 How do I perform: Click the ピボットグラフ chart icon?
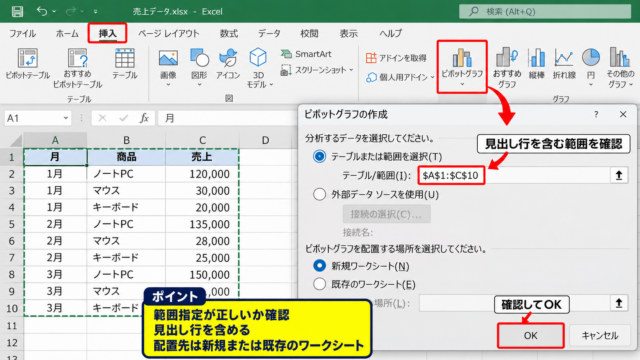[462, 58]
